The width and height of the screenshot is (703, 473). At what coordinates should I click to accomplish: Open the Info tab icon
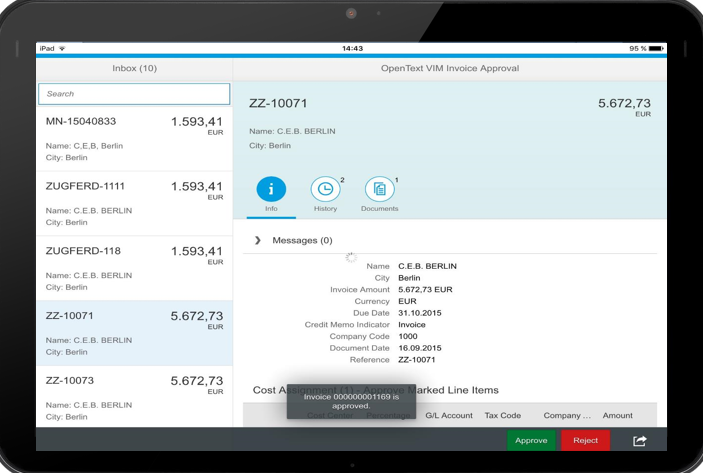pos(271,189)
